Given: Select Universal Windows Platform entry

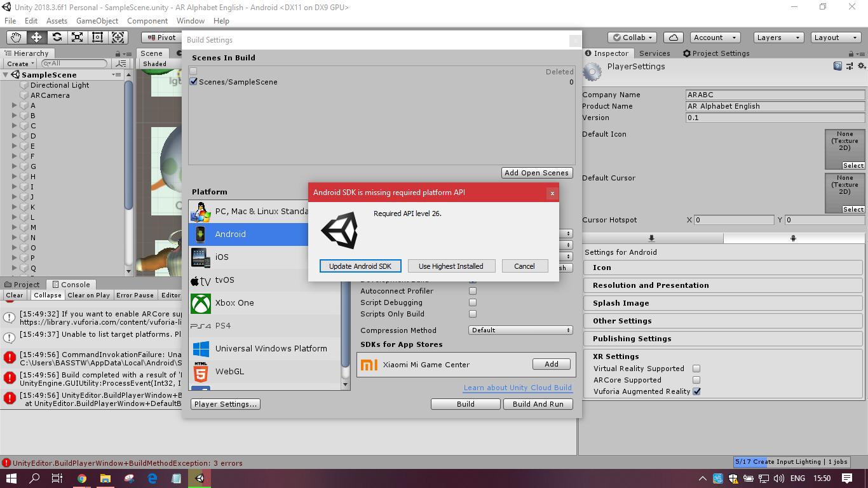Looking at the screenshot, I should 265,348.
